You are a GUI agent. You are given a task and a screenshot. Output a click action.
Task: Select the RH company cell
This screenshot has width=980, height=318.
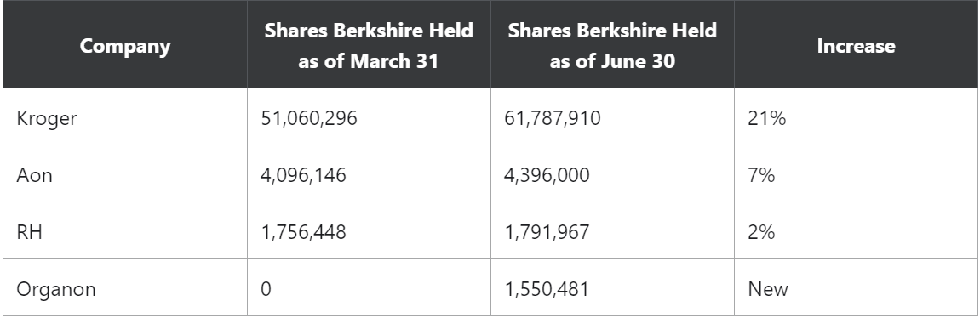[125, 231]
